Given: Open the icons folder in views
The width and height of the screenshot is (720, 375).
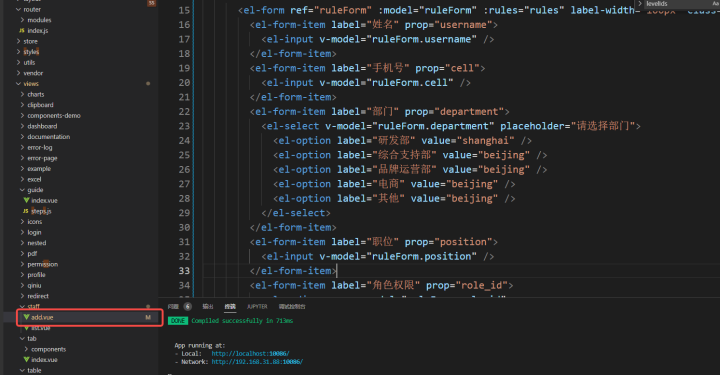Looking at the screenshot, I should pyautogui.click(x=34, y=222).
